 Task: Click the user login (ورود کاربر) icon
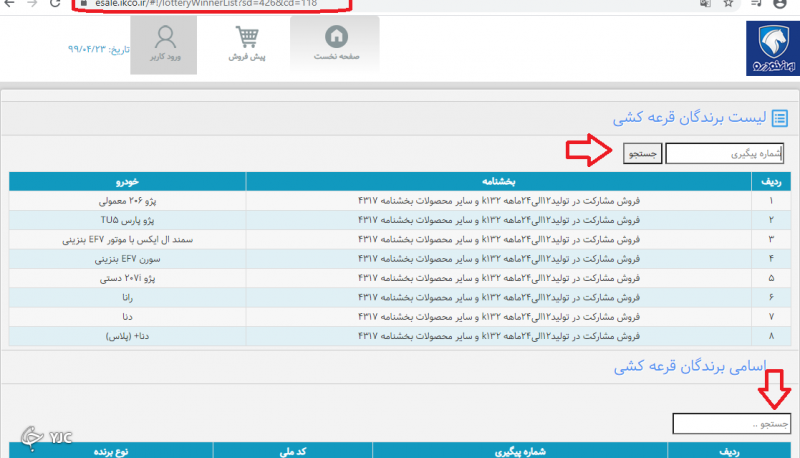click(x=165, y=45)
